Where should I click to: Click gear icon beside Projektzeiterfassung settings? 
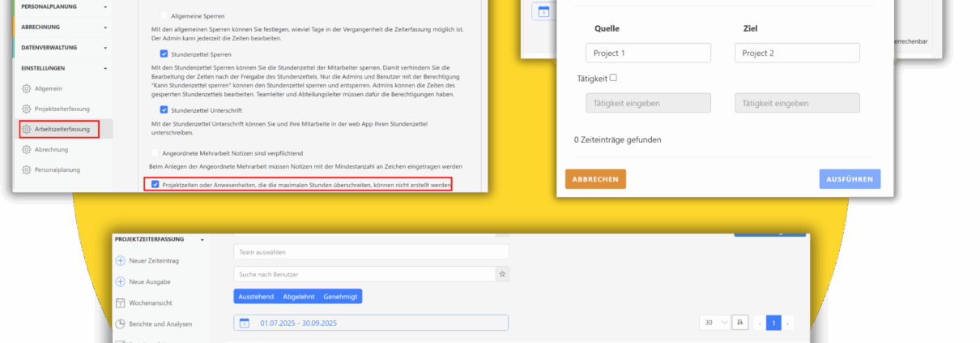tap(27, 109)
